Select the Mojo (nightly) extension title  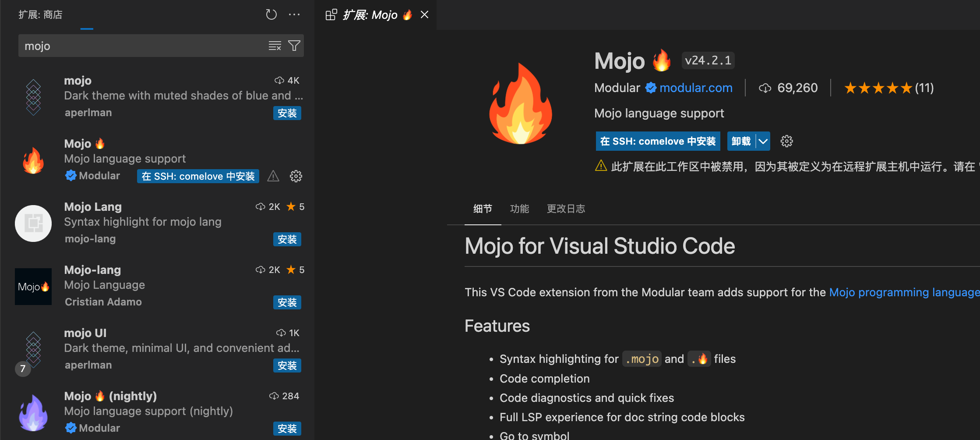point(110,396)
